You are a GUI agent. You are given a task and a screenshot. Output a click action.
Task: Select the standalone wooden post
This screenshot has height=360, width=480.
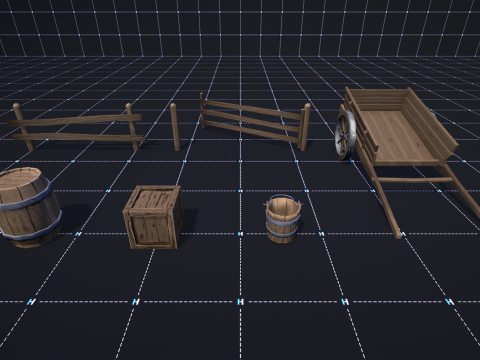(175, 127)
